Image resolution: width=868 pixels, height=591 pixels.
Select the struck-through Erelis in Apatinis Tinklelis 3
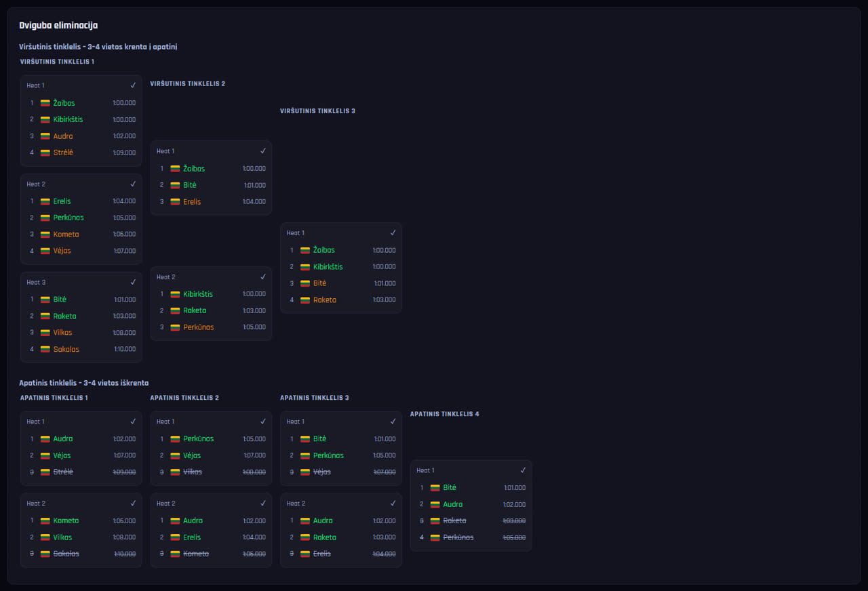click(322, 554)
